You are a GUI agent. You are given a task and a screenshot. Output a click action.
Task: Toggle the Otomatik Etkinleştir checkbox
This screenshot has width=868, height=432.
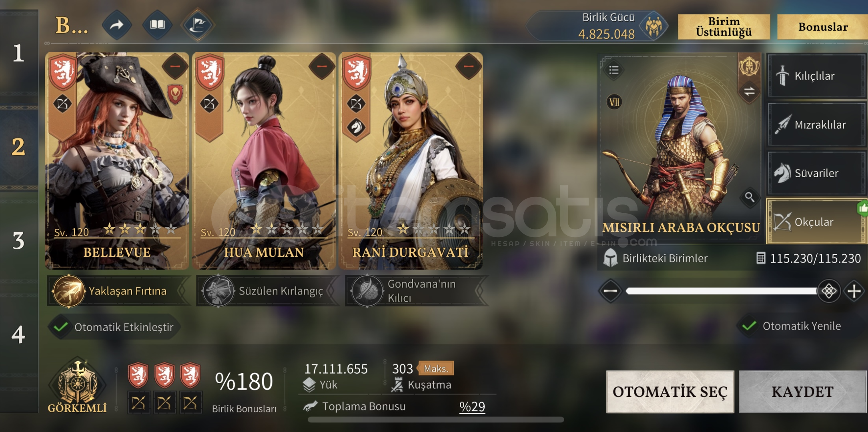[60, 327]
